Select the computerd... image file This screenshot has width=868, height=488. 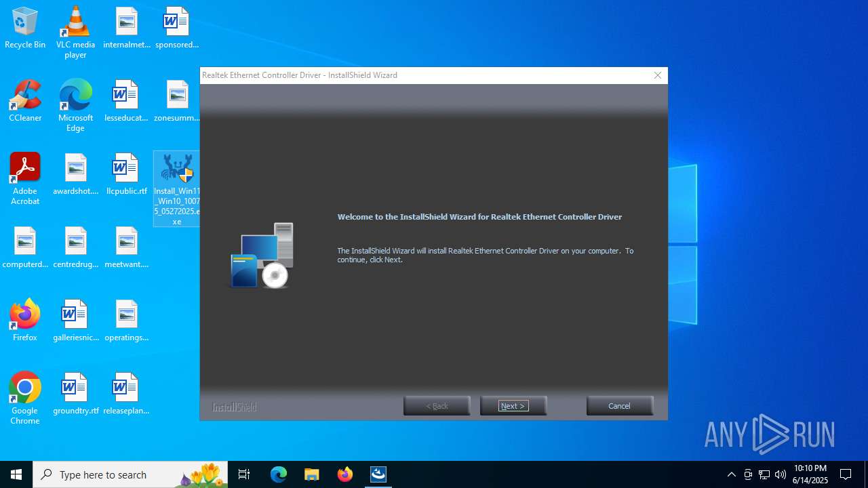25,247
